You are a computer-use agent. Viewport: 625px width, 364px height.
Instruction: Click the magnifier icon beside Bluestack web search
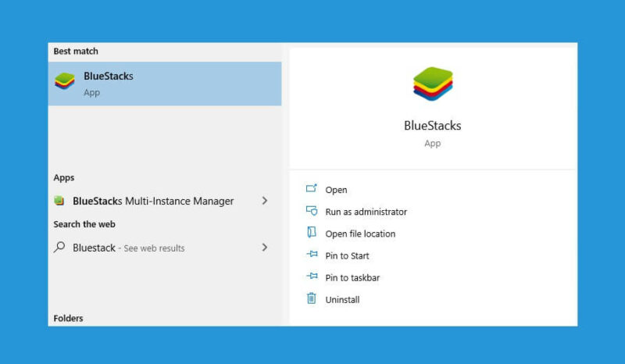[59, 247]
